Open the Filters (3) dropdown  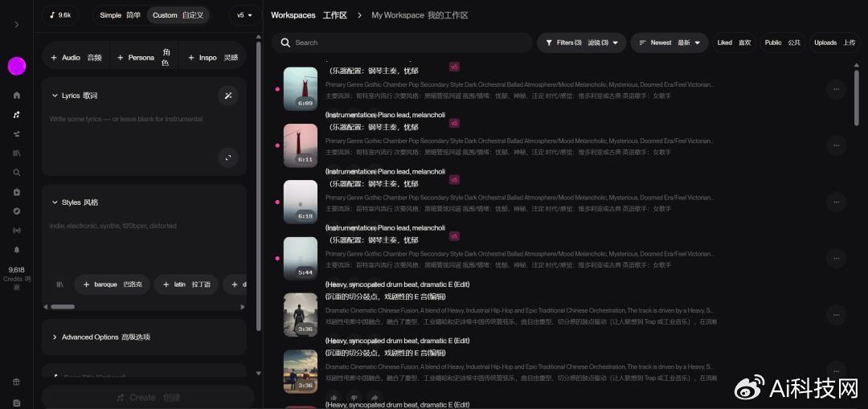click(581, 43)
